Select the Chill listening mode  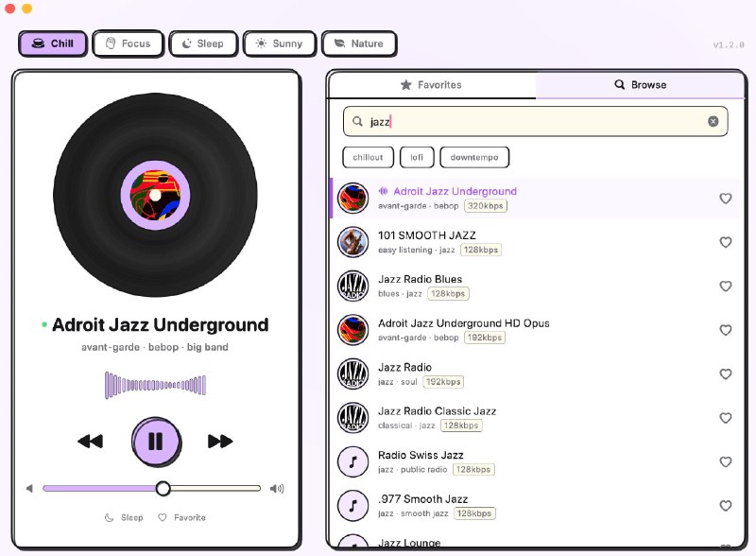tap(52, 43)
